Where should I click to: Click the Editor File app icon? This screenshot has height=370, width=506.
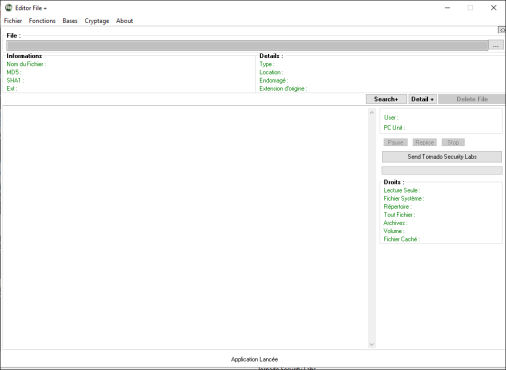pyautogui.click(x=9, y=8)
